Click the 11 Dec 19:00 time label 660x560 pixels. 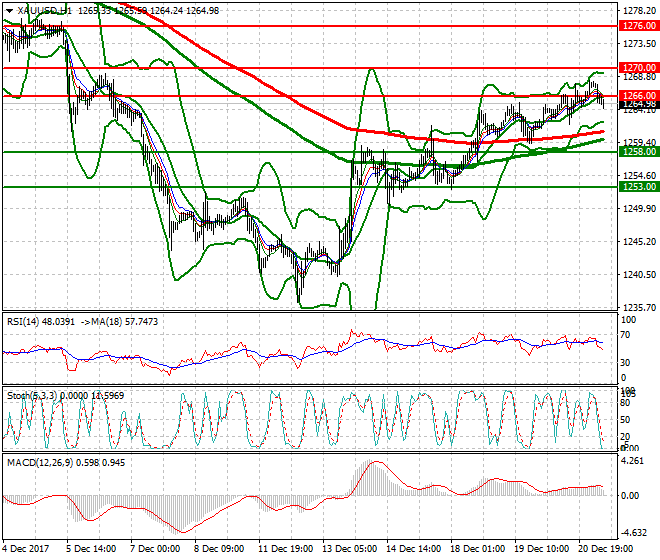[286, 549]
